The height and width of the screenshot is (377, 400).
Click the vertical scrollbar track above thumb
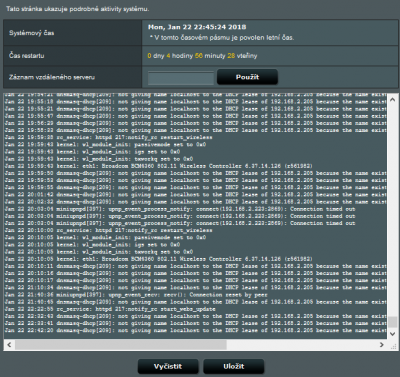tap(392, 211)
